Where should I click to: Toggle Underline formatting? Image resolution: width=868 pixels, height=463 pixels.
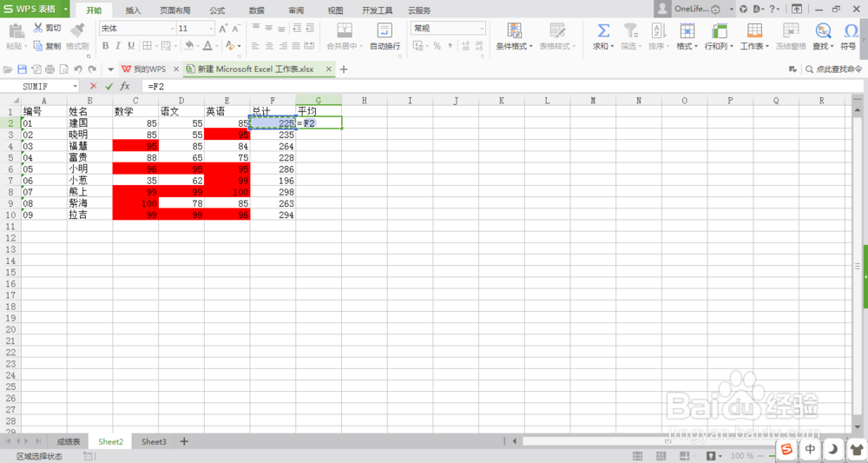point(131,46)
